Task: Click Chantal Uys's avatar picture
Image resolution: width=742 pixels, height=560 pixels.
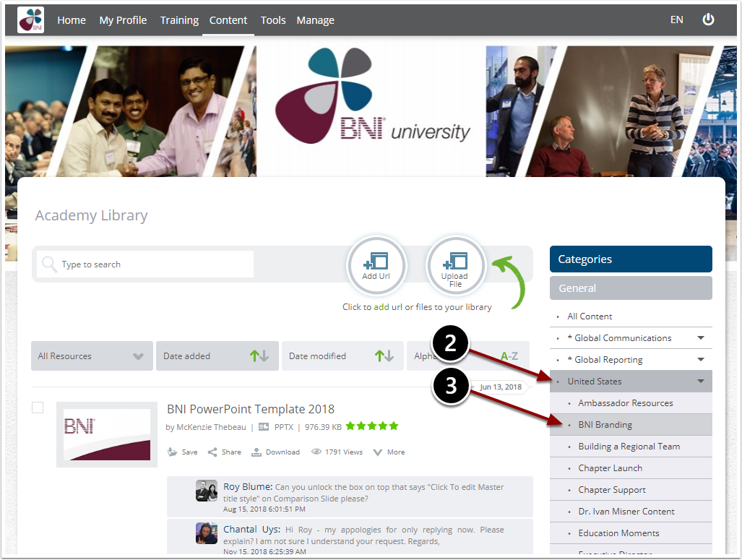Action: 207,533
